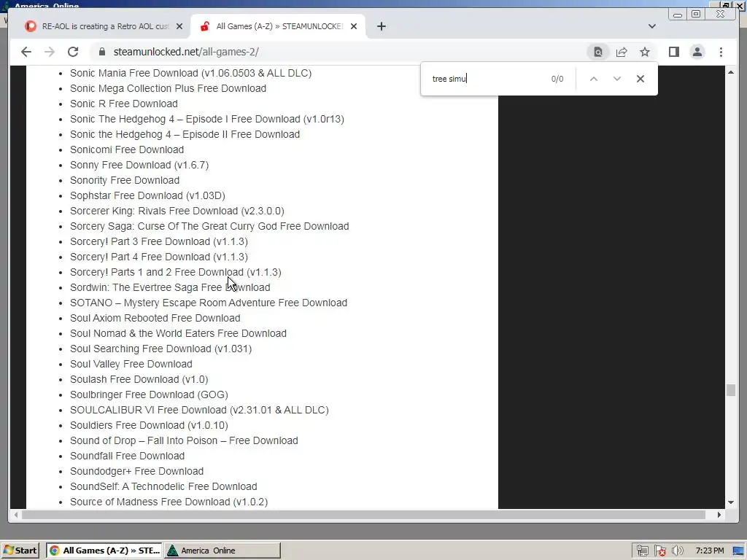Bookmark this tab with star icon
The height and width of the screenshot is (560, 747).
coord(645,52)
